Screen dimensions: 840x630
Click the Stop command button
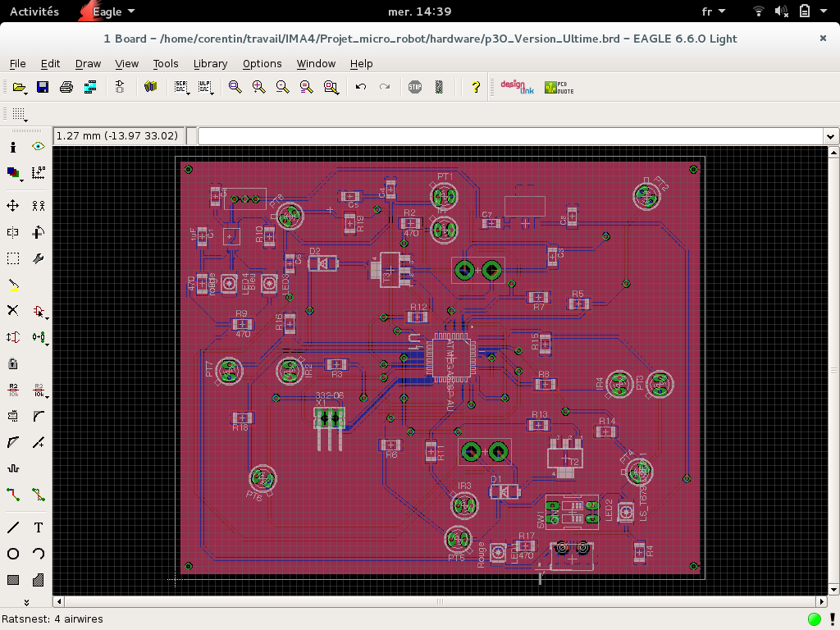(x=415, y=87)
